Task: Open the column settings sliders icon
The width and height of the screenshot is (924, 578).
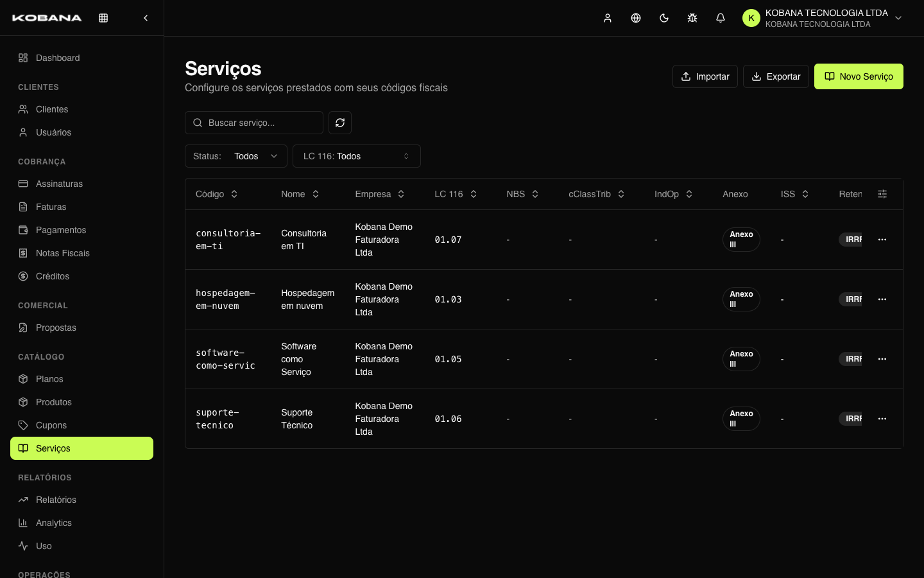Action: tap(882, 194)
